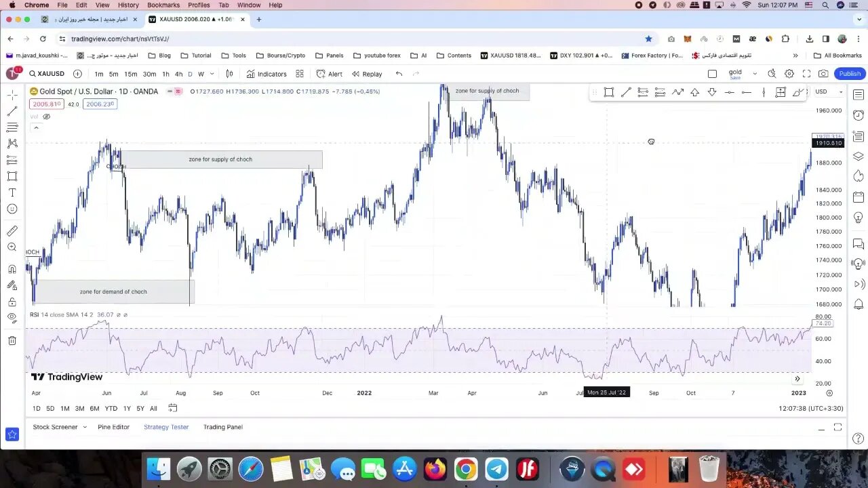Open quick search icon
Viewport: 868px width, 488px height.
pyautogui.click(x=772, y=74)
